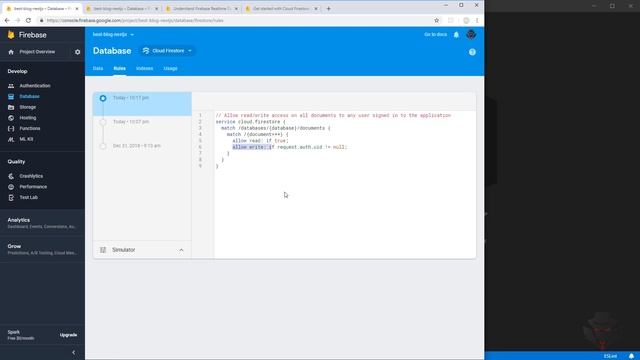Click the ESLint status bar item
Screen dimensions: 640x360
point(610,356)
